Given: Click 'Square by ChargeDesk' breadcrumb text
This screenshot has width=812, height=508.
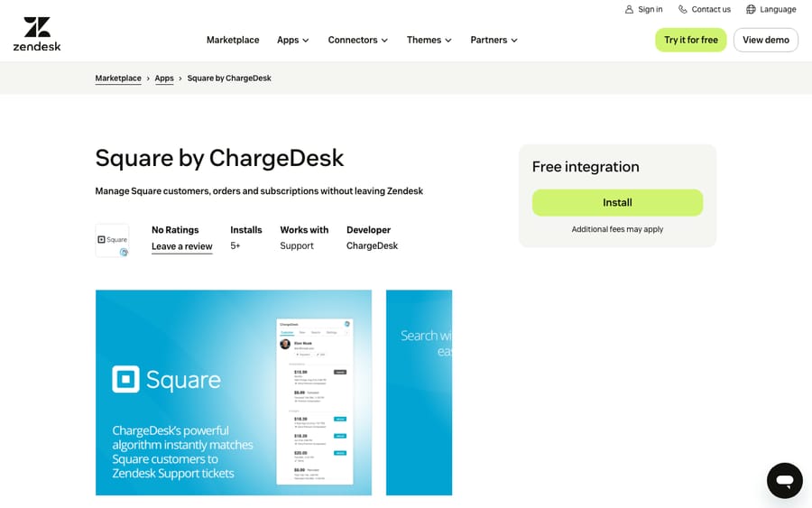Looking at the screenshot, I should [x=229, y=79].
